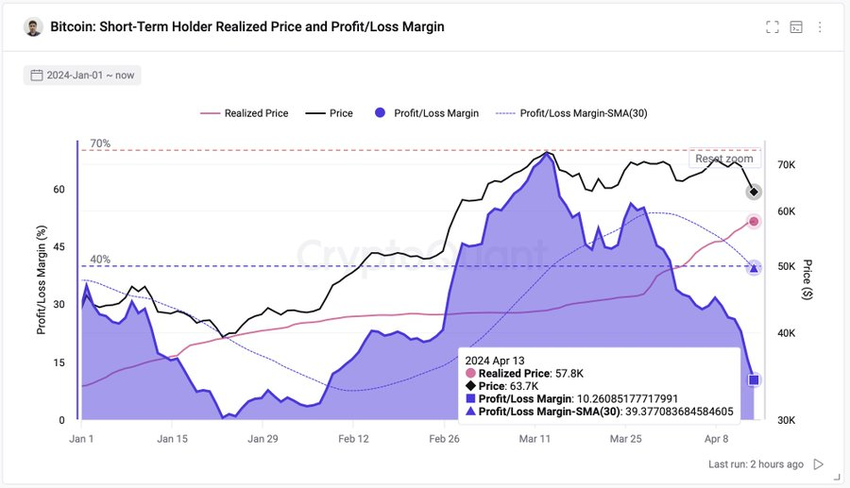Image resolution: width=850 pixels, height=488 pixels.
Task: Toggle Realized Price series in legend
Action: pos(245,113)
